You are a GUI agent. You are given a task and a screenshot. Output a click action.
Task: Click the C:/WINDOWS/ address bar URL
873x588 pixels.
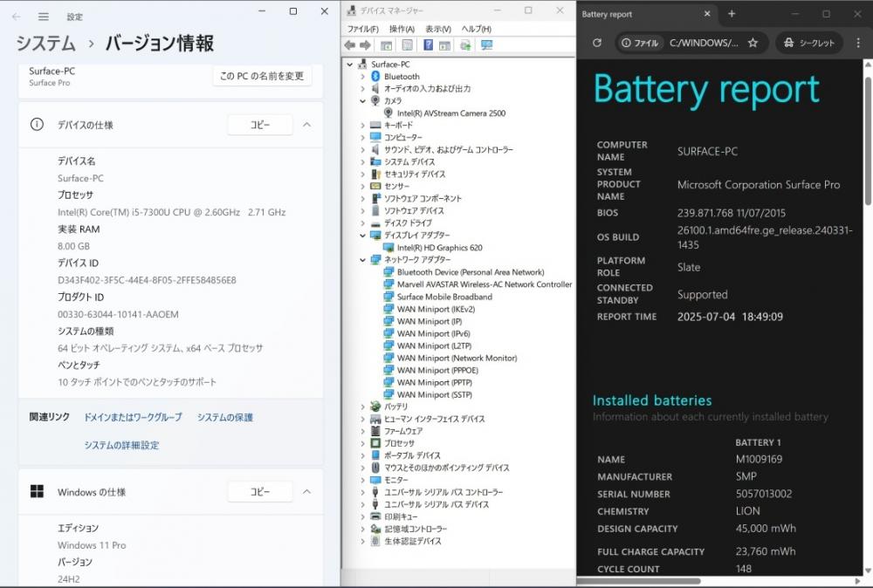point(704,42)
